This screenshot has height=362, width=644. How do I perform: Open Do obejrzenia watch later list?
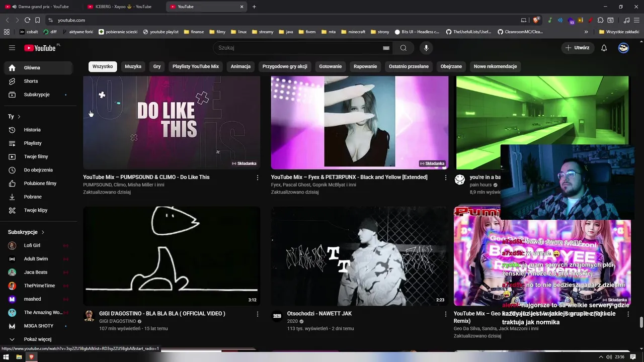[38, 170]
